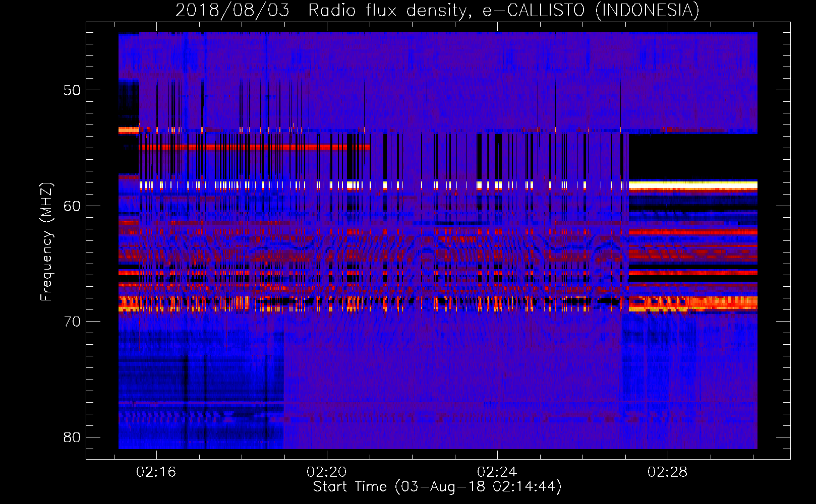Click the 'Start Time (03-Aug-18 02:14:44)' label

tap(437, 487)
